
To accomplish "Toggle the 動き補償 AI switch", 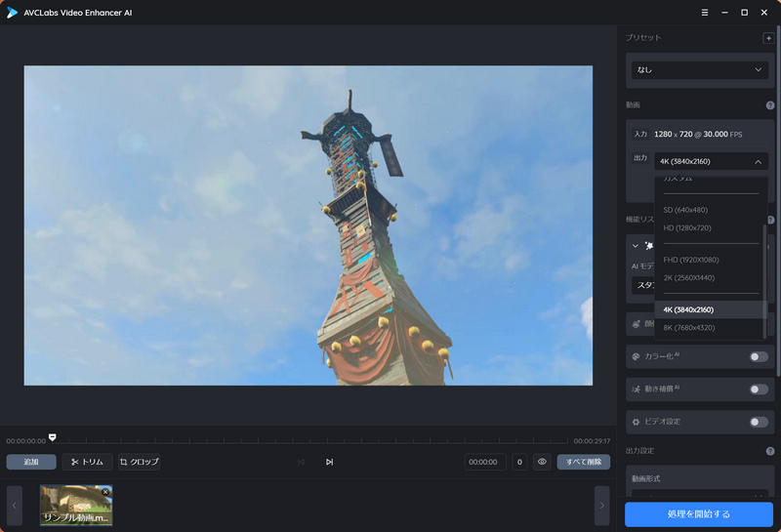I will coord(759,389).
